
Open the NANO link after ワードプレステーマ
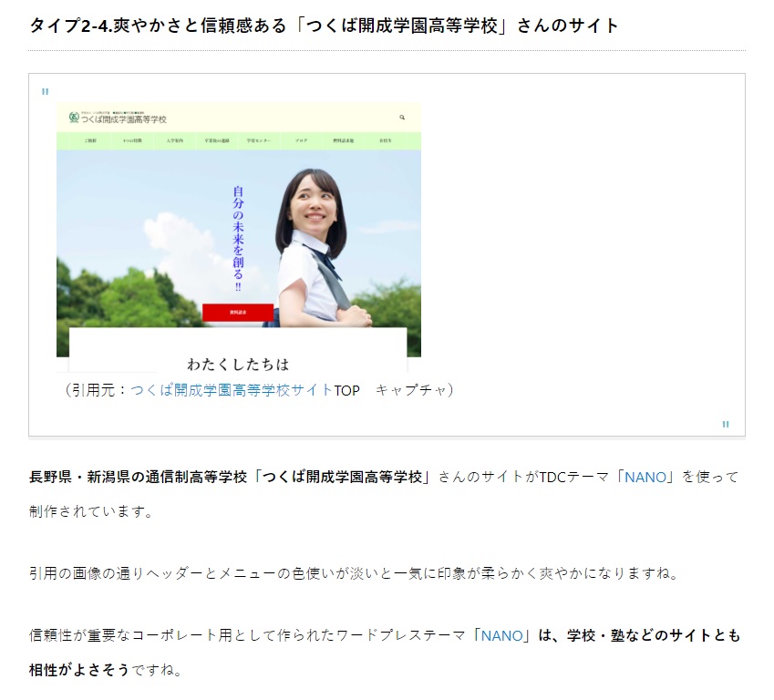pyautogui.click(x=501, y=635)
